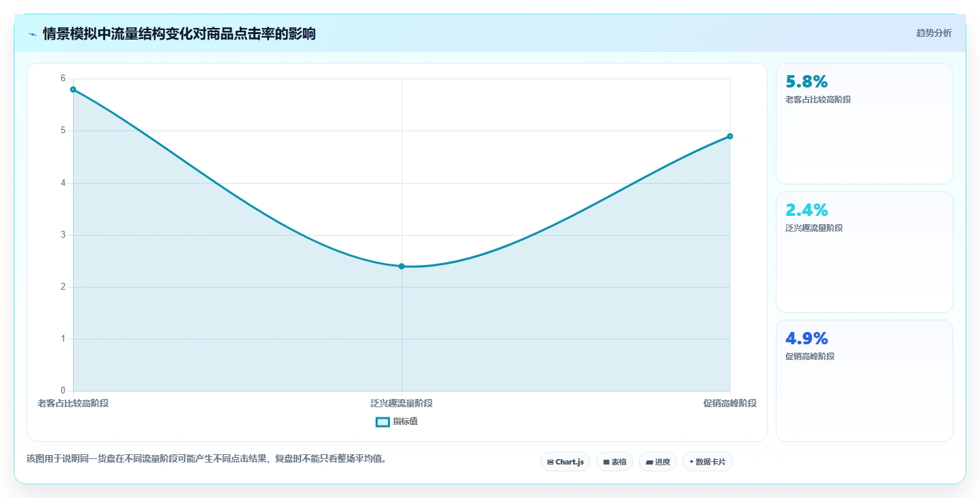Click the x-axis label 老客占比较高阶段

[73, 403]
